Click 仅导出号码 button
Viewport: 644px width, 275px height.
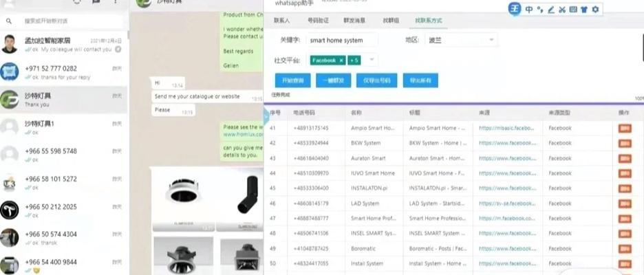click(376, 80)
